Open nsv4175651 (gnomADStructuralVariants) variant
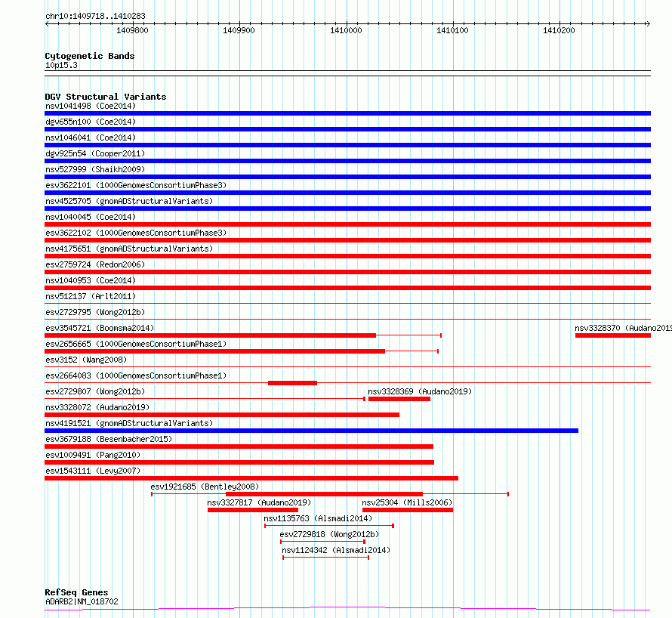 point(129,249)
